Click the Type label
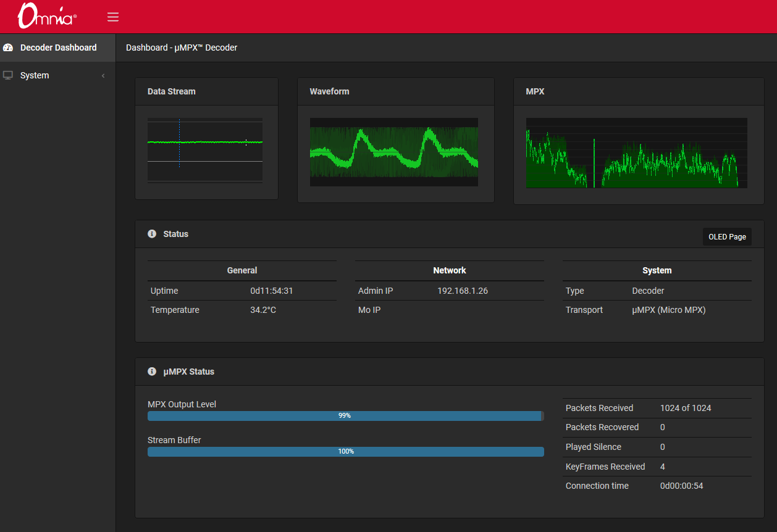The width and height of the screenshot is (777, 532). (575, 291)
